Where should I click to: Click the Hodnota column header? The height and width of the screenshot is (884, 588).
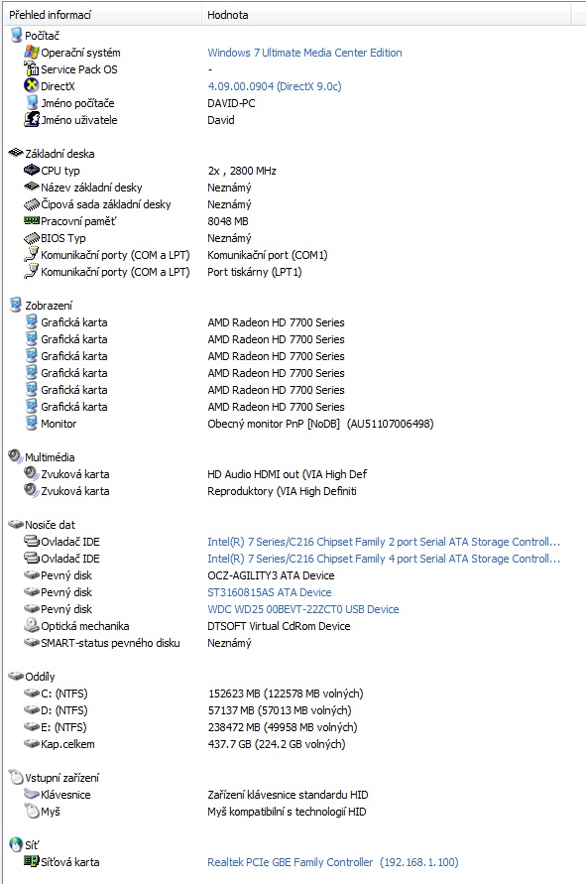point(386,15)
